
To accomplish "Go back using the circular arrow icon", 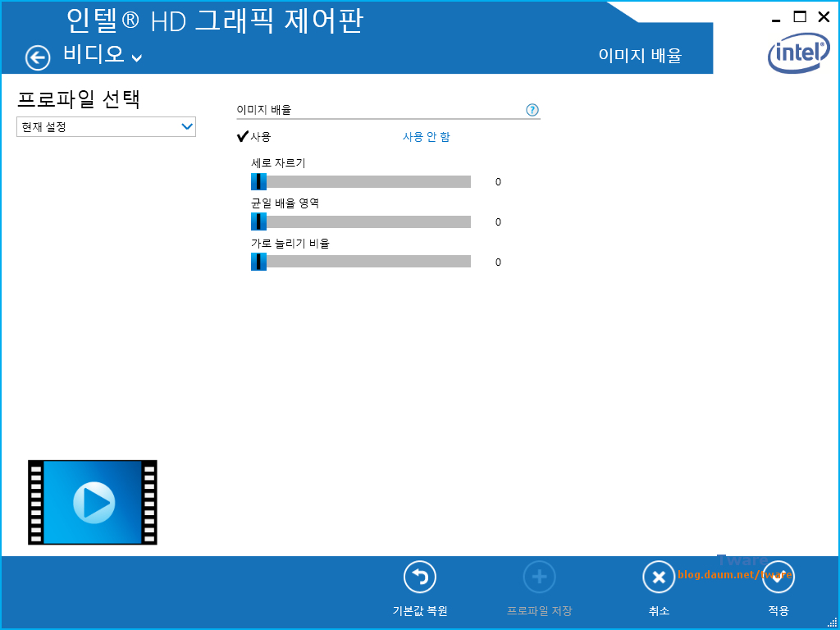I will [x=38, y=58].
